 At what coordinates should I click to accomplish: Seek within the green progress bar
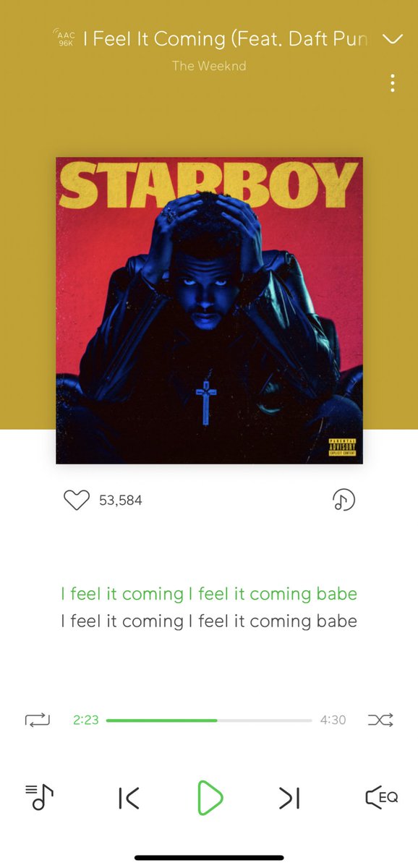(x=209, y=720)
